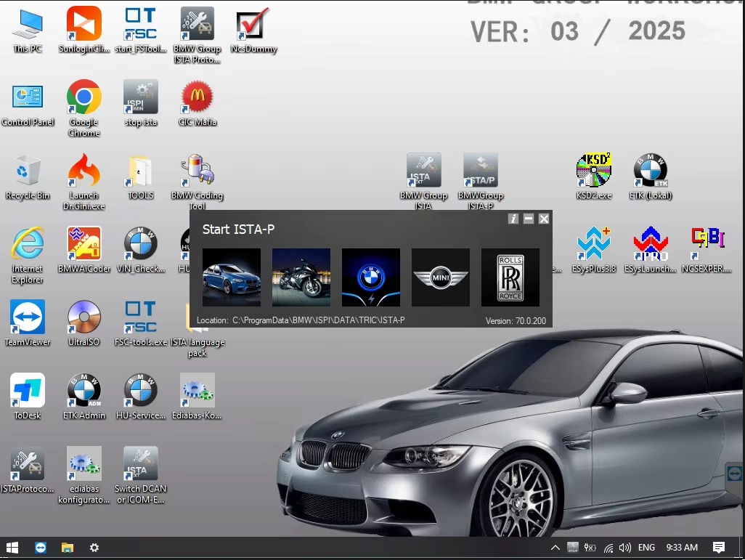Screen dimensions: 745x560
Task: Open Settings gear on taskbar
Action: tap(94, 548)
